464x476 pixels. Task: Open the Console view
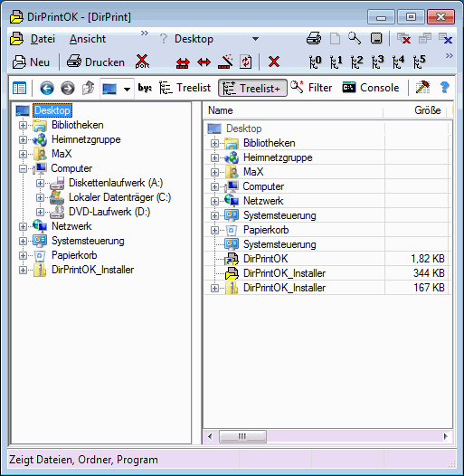pyautogui.click(x=371, y=88)
